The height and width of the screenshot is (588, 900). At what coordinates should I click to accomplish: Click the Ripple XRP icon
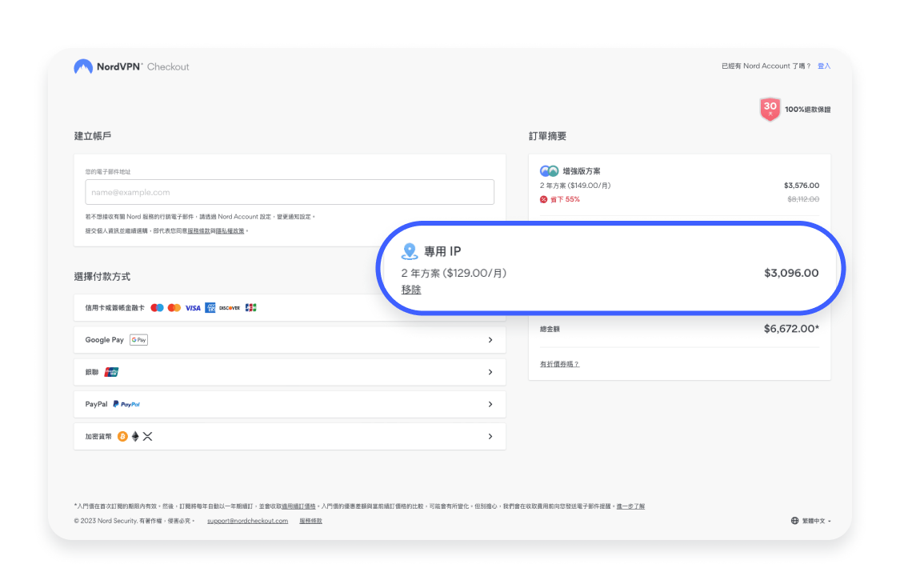[147, 437]
